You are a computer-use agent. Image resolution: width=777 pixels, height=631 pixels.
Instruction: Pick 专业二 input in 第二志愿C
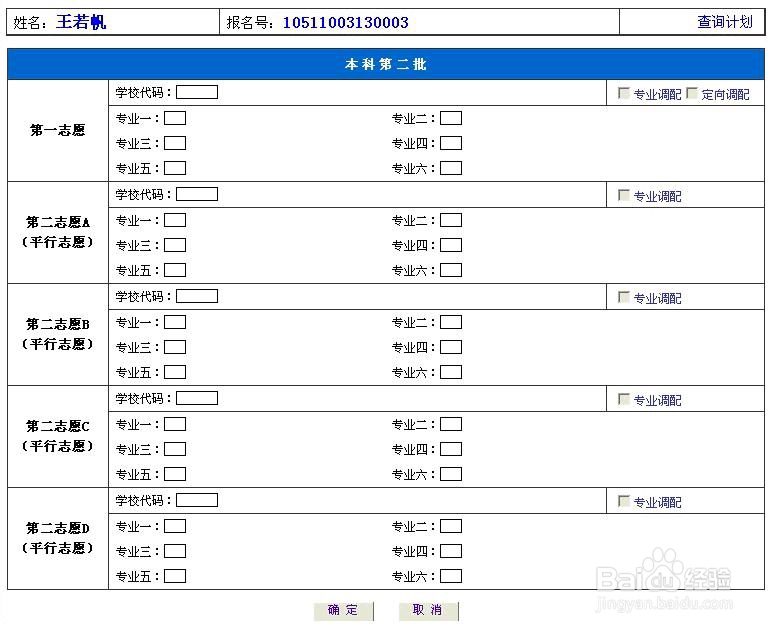pos(451,424)
